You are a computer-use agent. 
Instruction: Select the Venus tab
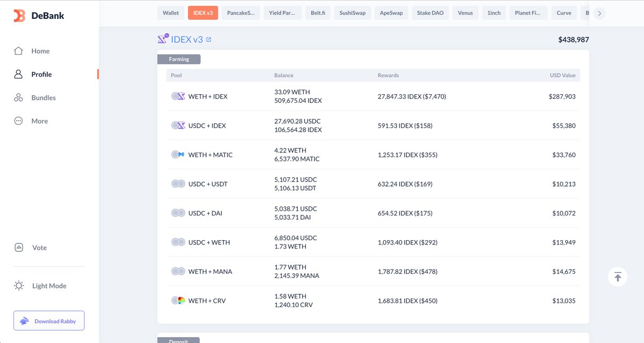pos(465,13)
